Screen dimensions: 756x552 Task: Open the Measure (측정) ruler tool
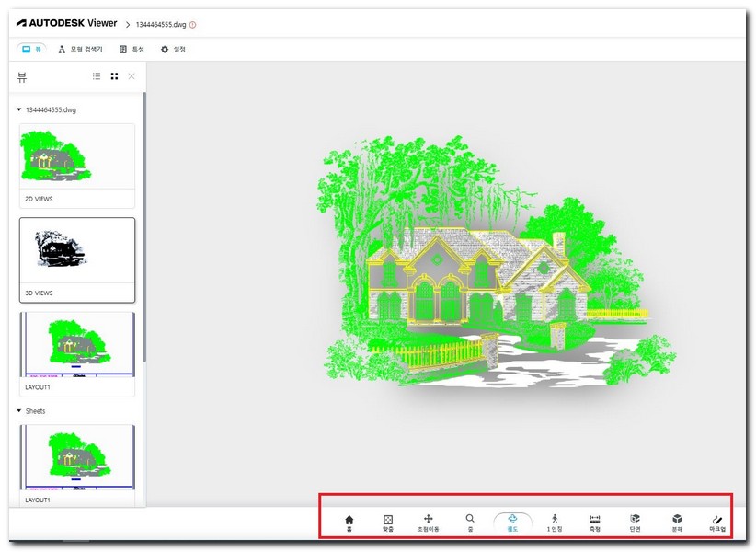[x=594, y=523]
